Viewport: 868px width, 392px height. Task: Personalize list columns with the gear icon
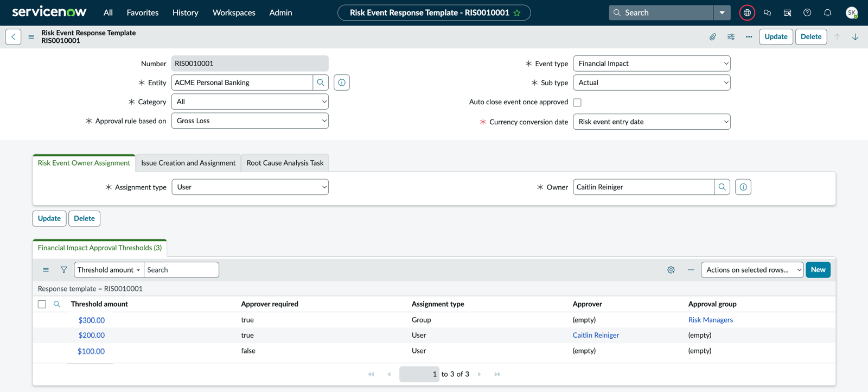click(671, 270)
